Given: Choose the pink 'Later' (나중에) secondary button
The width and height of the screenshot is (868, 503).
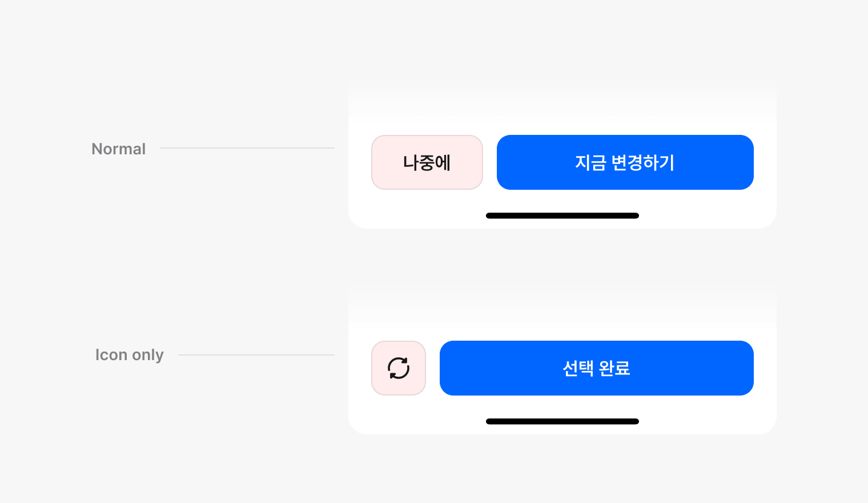Looking at the screenshot, I should [427, 162].
